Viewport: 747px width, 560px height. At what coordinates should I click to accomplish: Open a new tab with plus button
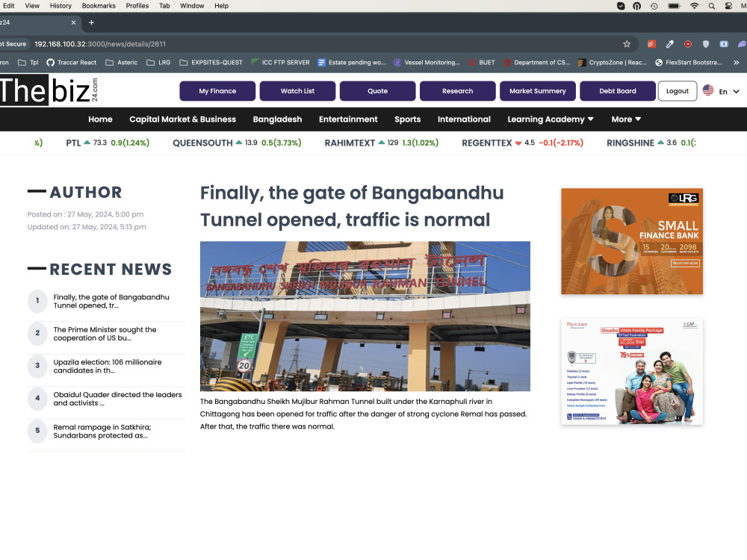tap(91, 22)
